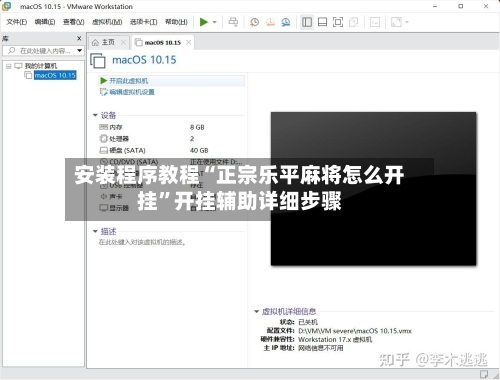Image resolution: width=500 pixels, height=380 pixels.
Task: Open the stretch display dropdown arrow
Action: (407, 22)
